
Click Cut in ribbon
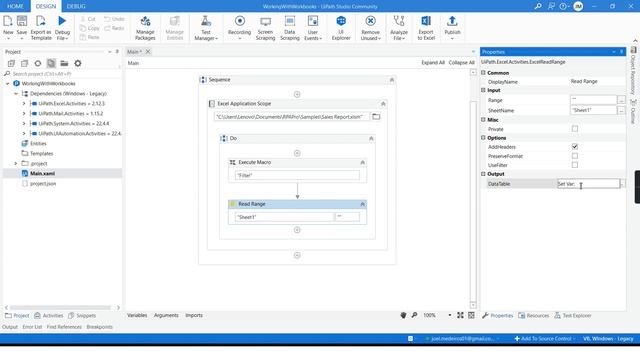[x=88, y=19]
